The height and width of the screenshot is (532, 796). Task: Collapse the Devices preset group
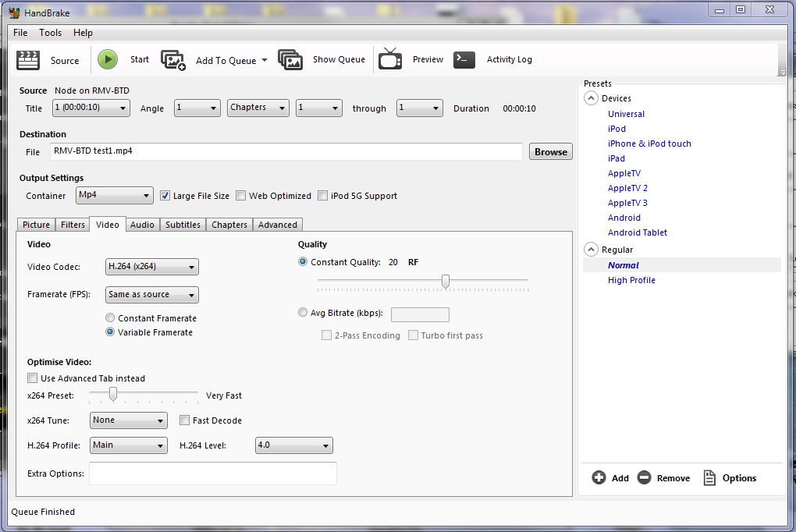[591, 98]
